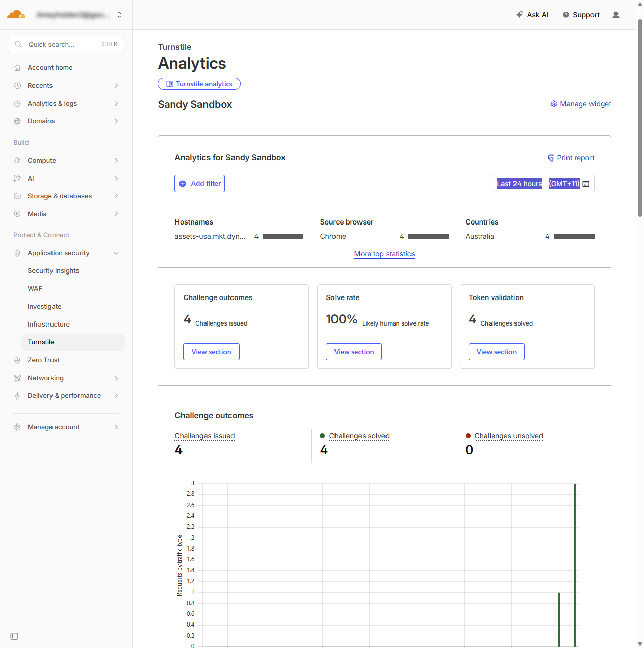Click the red Challenges unsolved dot
The image size is (644, 648).
468,436
